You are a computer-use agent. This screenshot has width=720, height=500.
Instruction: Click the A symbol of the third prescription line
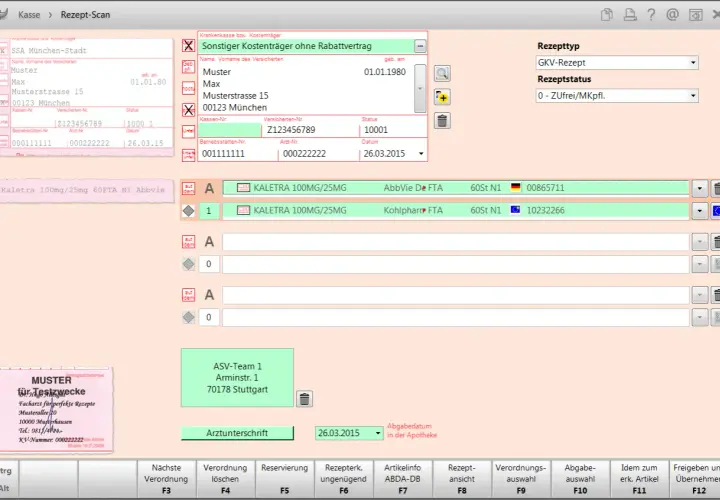(x=209, y=295)
